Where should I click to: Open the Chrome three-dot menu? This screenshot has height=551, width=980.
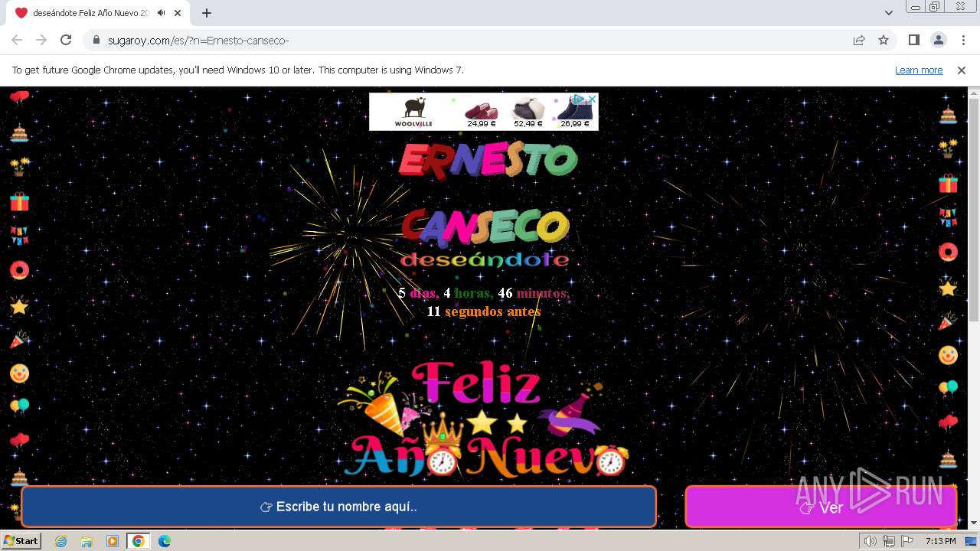click(962, 40)
